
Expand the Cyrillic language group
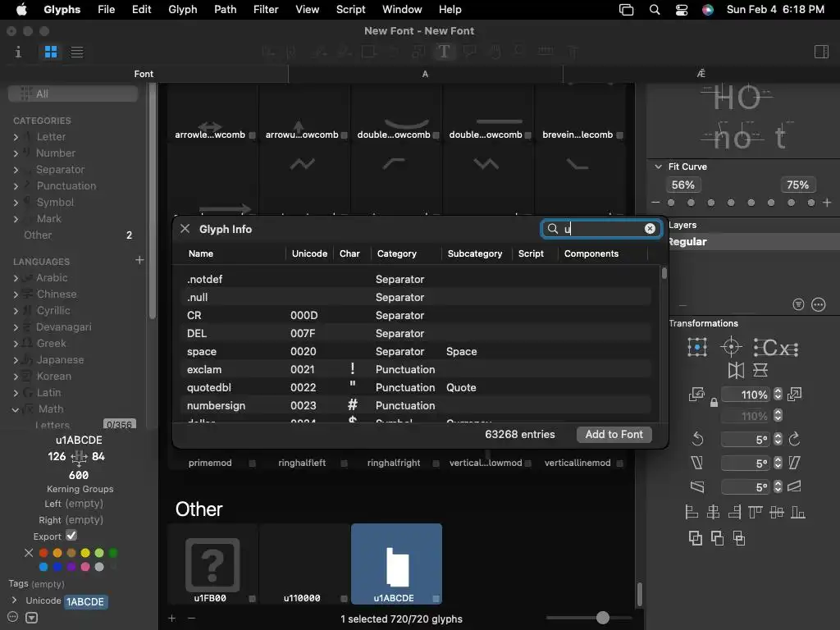coord(16,311)
